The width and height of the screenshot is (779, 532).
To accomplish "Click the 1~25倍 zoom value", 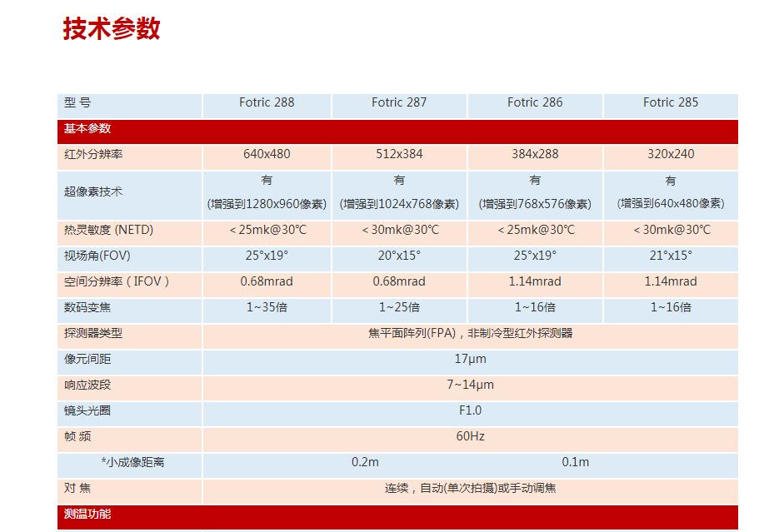I will [399, 307].
